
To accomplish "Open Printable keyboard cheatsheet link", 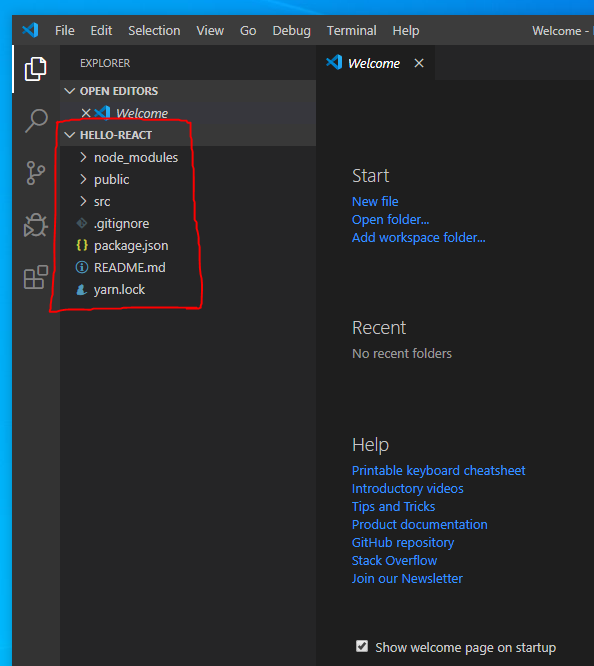I will pos(438,471).
